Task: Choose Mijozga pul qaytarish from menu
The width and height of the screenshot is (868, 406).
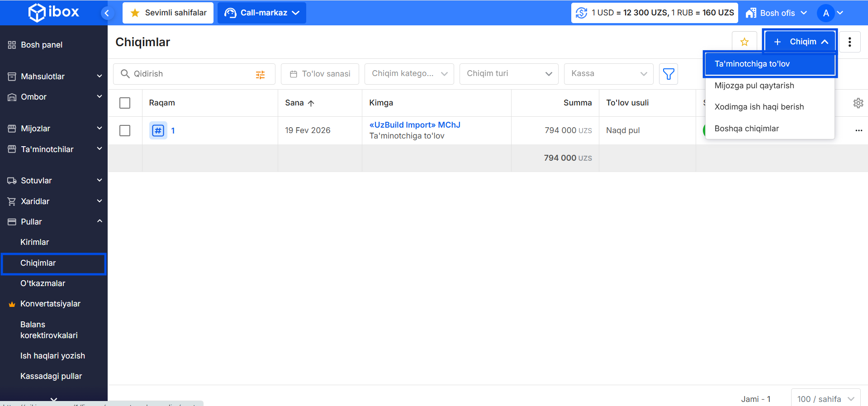Action: tap(754, 86)
